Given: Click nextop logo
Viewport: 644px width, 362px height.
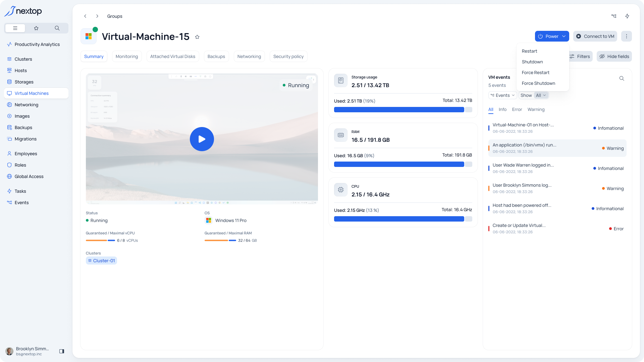Looking at the screenshot, I should tap(23, 11).
